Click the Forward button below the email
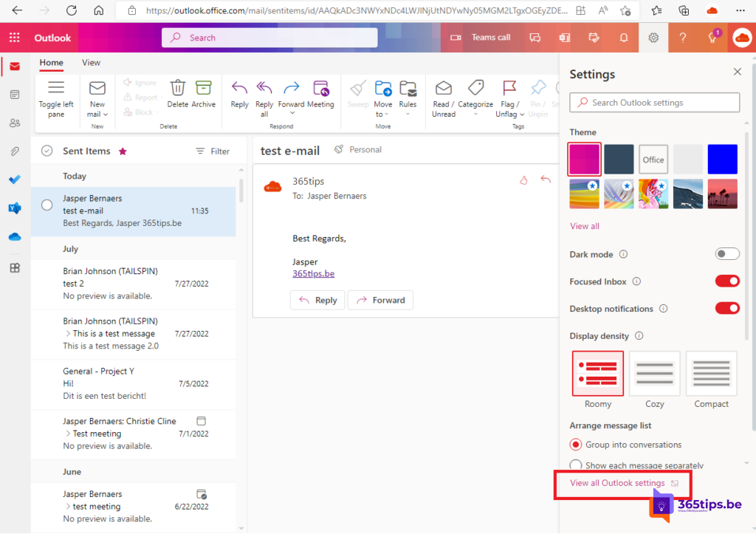This screenshot has height=534, width=756. [380, 300]
